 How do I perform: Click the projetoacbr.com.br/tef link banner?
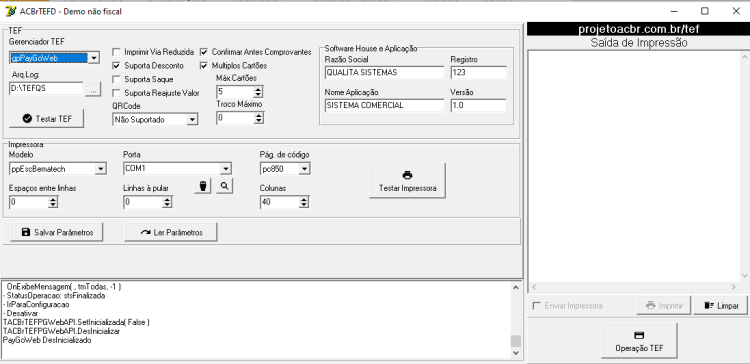[x=639, y=29]
